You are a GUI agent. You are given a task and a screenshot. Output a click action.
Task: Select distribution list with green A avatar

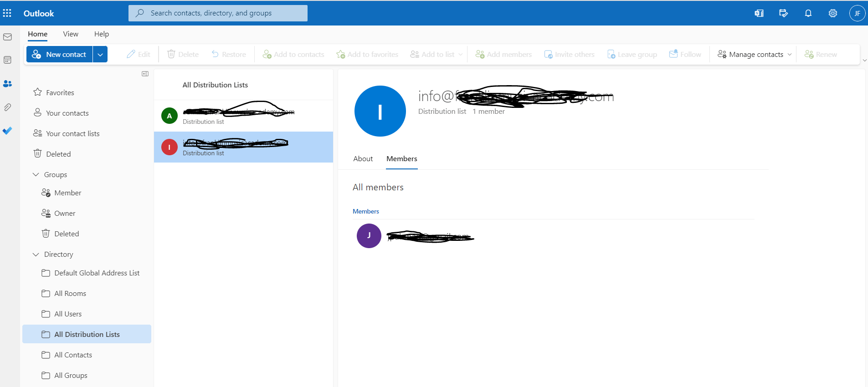(243, 116)
